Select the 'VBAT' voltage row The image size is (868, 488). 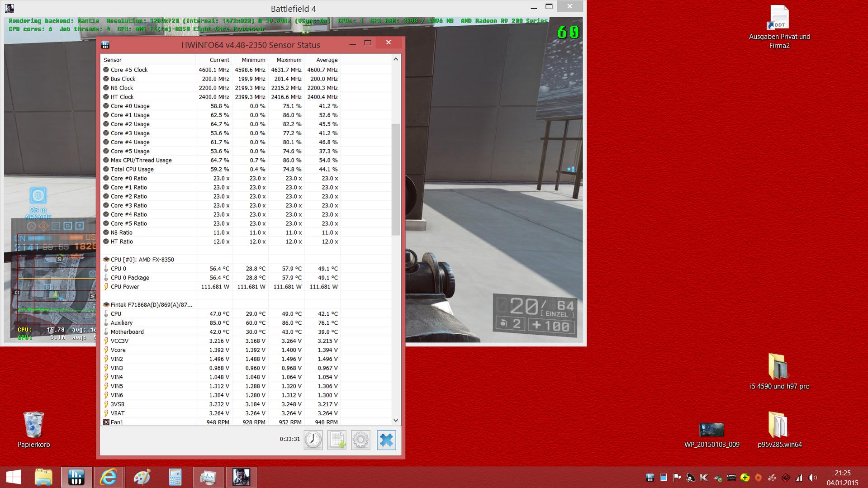pos(246,413)
